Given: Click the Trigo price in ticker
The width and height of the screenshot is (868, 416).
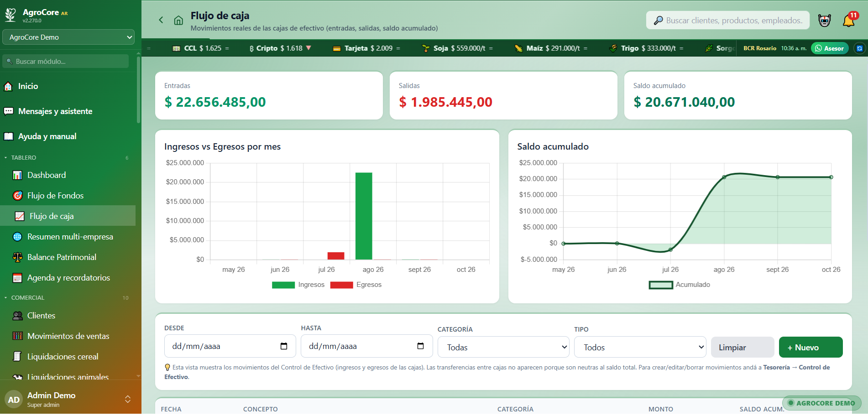Looking at the screenshot, I should (x=646, y=48).
